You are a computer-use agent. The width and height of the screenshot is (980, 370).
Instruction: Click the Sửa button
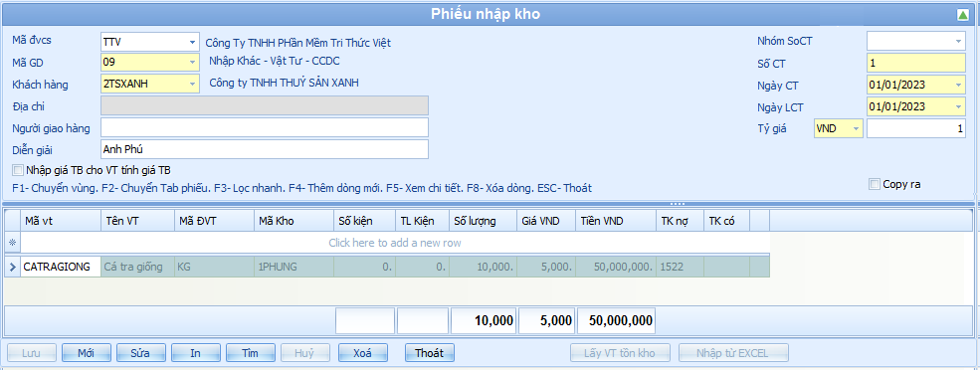tap(140, 353)
